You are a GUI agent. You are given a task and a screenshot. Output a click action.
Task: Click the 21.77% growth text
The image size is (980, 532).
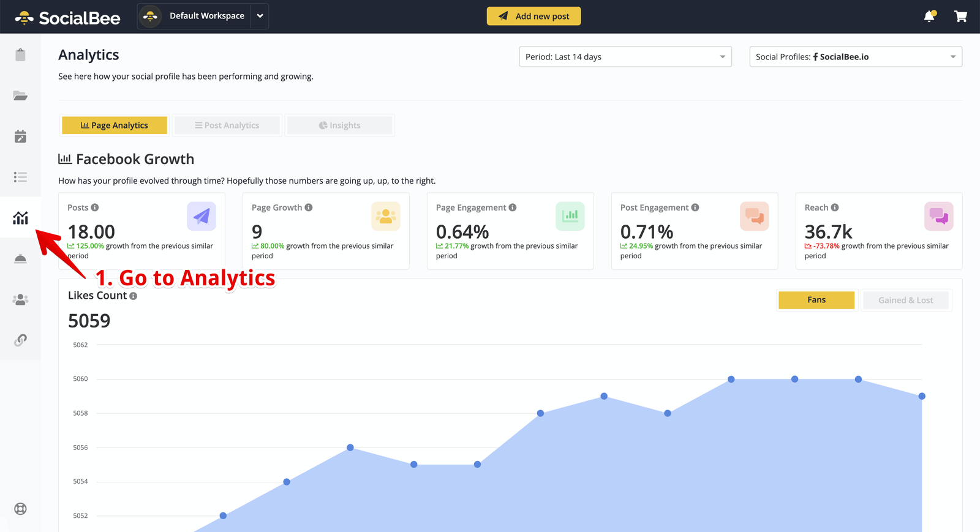coord(457,246)
